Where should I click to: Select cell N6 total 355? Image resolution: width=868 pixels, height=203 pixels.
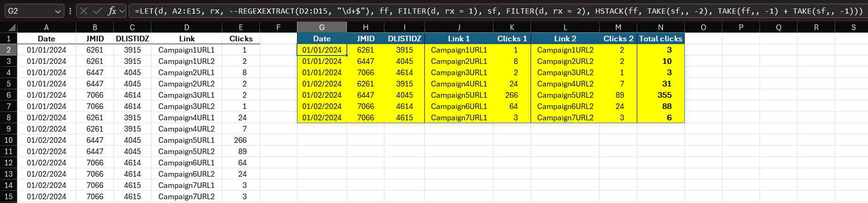pyautogui.click(x=660, y=95)
